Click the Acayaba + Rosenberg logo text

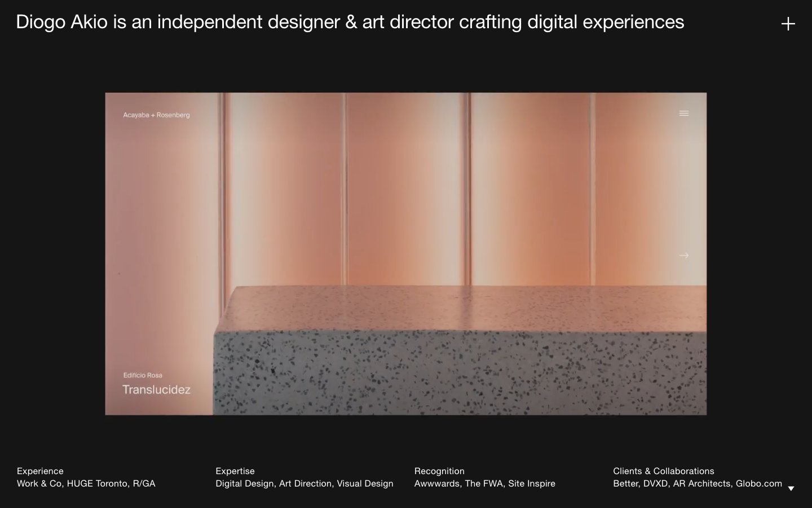click(x=156, y=115)
